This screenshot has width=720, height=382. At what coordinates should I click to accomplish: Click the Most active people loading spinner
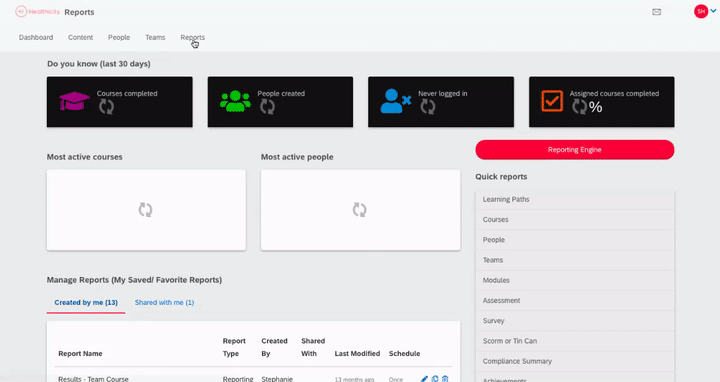coord(360,210)
